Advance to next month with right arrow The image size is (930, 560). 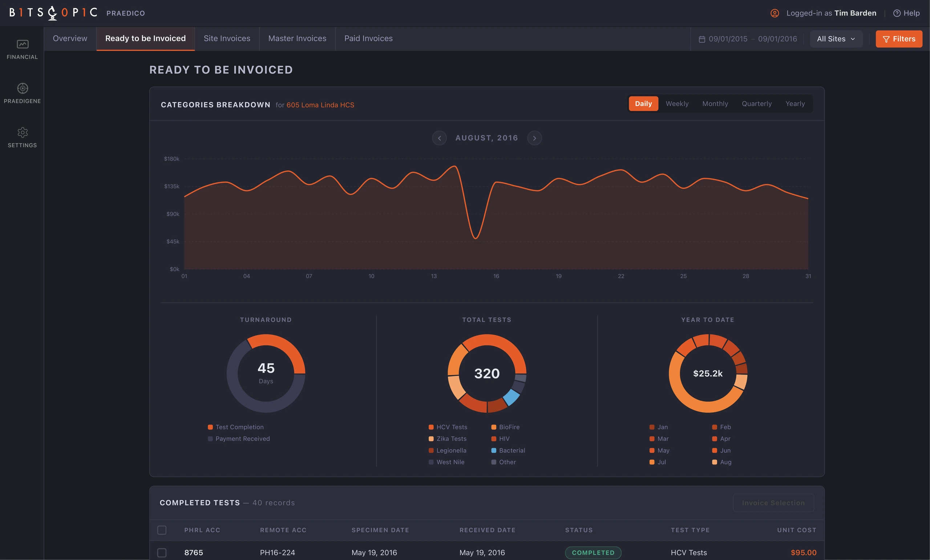point(534,138)
